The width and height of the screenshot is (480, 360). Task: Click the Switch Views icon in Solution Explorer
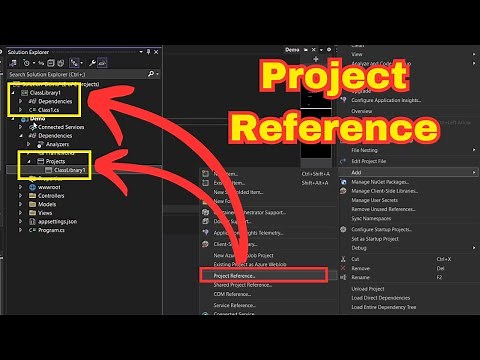point(13,63)
